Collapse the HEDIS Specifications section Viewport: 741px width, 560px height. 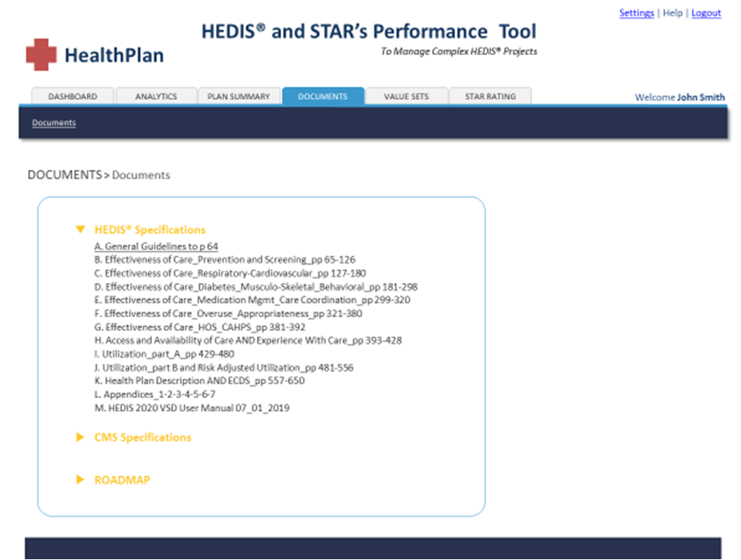click(80, 230)
